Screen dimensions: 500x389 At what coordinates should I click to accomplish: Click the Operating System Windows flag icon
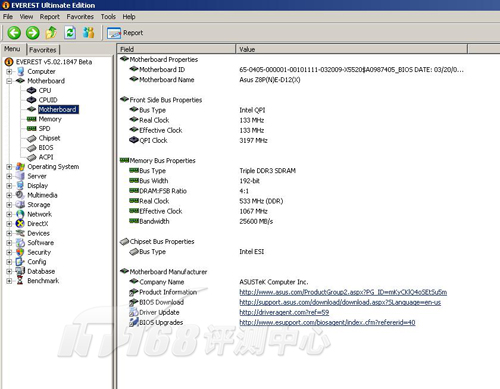point(20,167)
